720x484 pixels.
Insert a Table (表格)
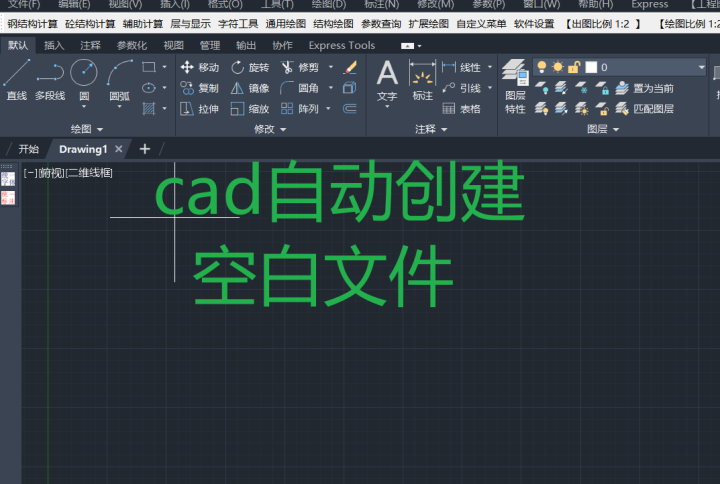point(461,109)
